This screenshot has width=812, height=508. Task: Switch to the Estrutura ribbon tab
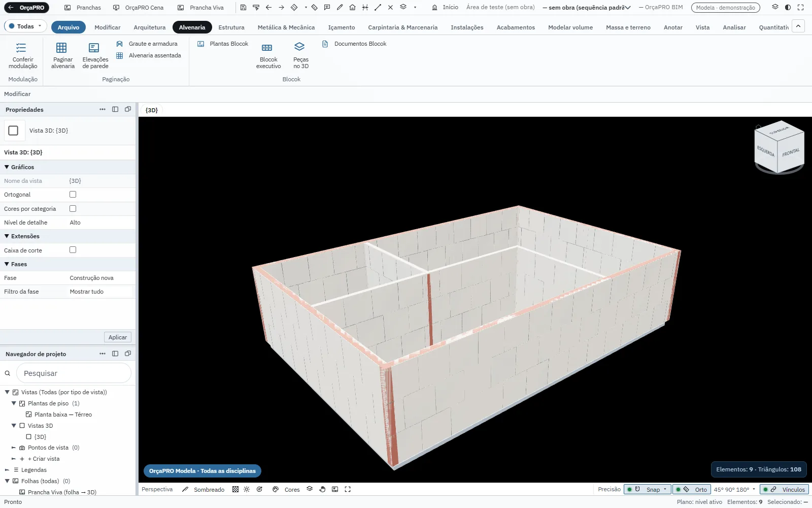(231, 27)
